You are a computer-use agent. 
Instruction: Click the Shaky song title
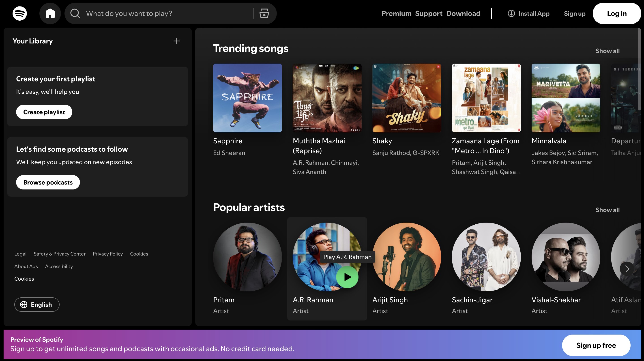pos(382,141)
